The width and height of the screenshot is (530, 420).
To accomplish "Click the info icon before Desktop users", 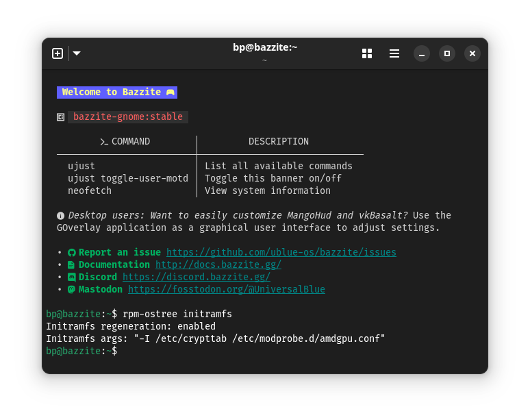I will 61,216.
